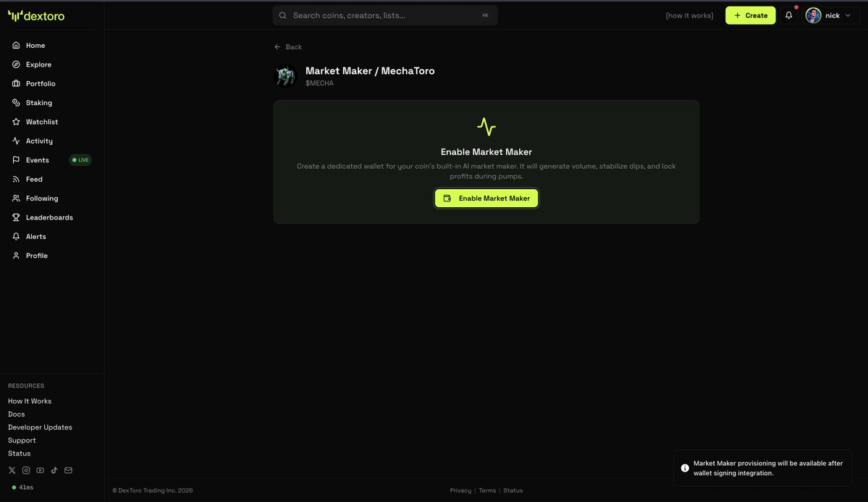Click the Profile person icon
This screenshot has height=502, width=868.
click(16, 256)
